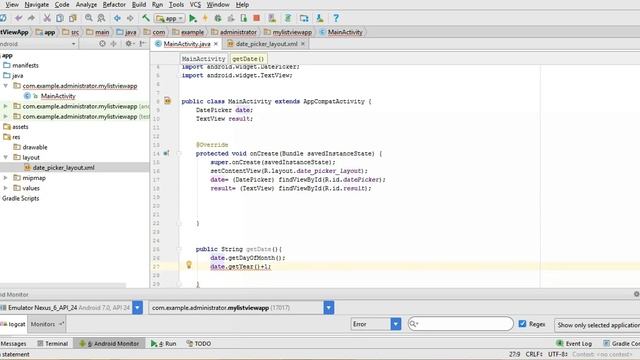Click scroll from source target icon

coord(102,44)
